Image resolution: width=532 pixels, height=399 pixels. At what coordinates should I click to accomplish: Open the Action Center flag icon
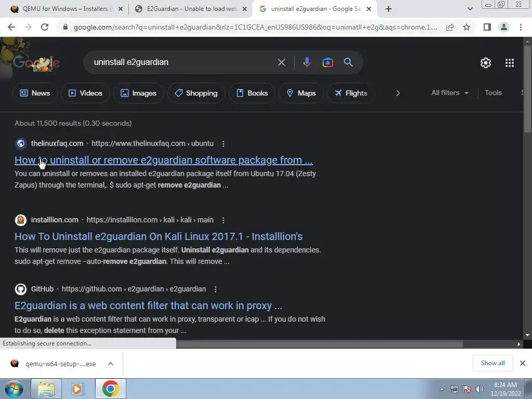467,389
